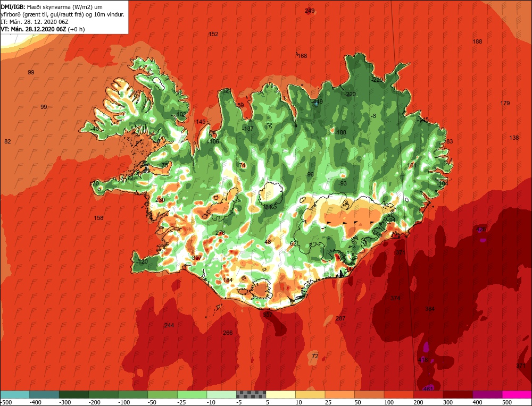Viewport: 532px width, 406px height.
Task: Pick the magenta legend swatch right of 500
Action: pos(517,394)
